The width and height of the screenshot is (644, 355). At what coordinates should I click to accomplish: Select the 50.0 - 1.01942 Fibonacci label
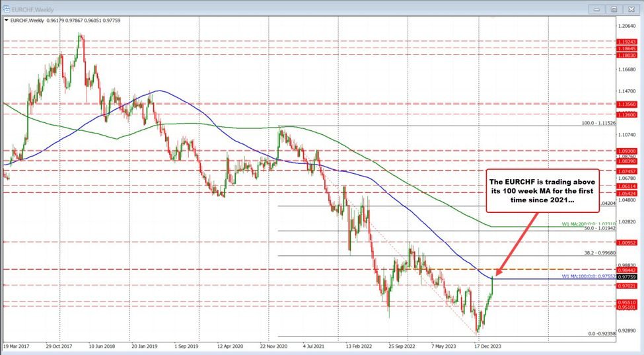tap(600, 228)
